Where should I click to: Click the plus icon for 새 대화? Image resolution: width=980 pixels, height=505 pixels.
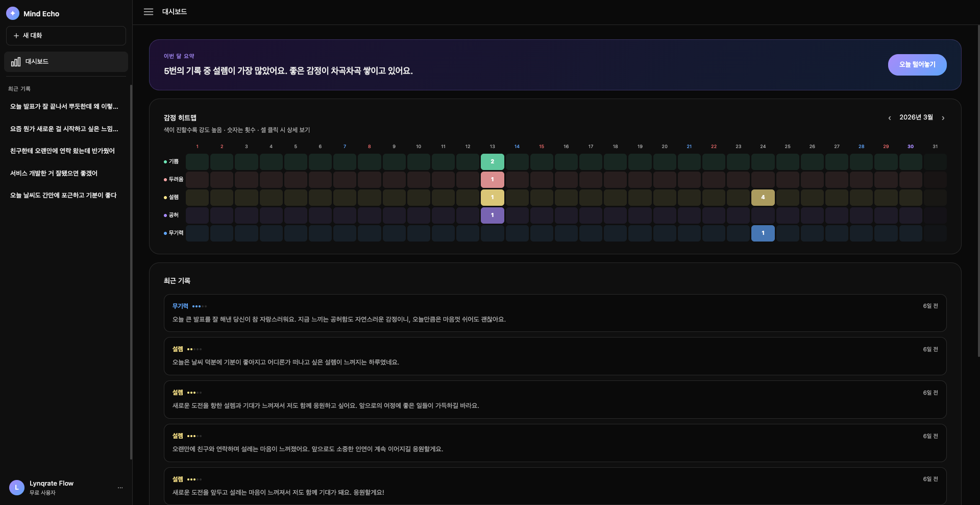16,36
